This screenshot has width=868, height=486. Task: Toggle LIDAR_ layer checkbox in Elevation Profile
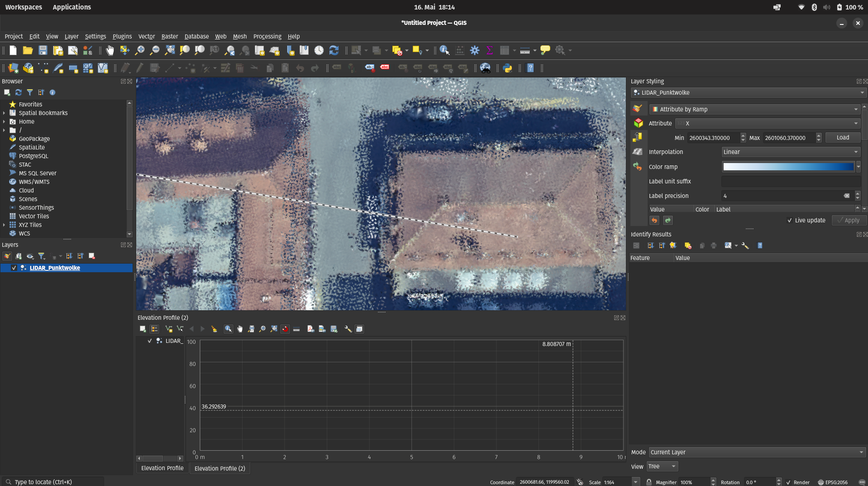click(150, 341)
